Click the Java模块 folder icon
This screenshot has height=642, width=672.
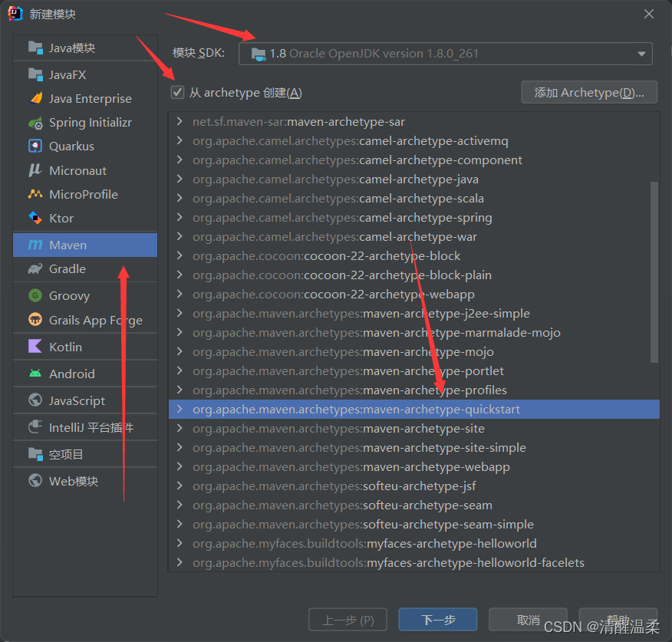(x=35, y=48)
